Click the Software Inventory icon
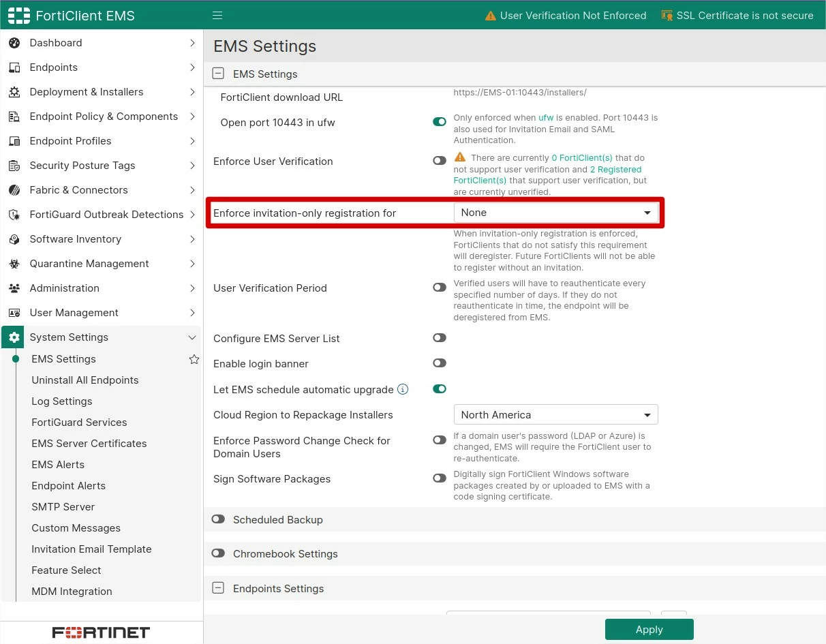The image size is (826, 644). [14, 239]
